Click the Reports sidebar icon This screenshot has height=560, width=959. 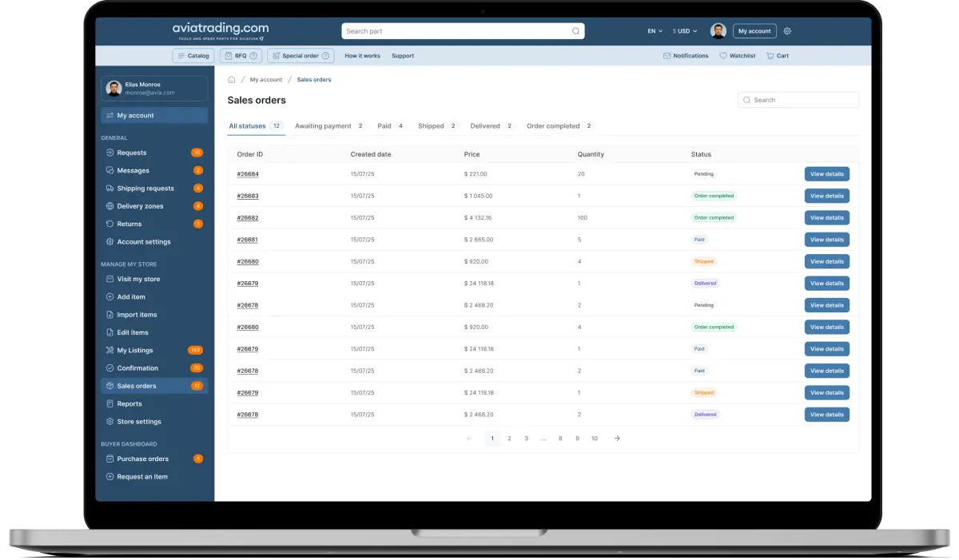coord(109,403)
